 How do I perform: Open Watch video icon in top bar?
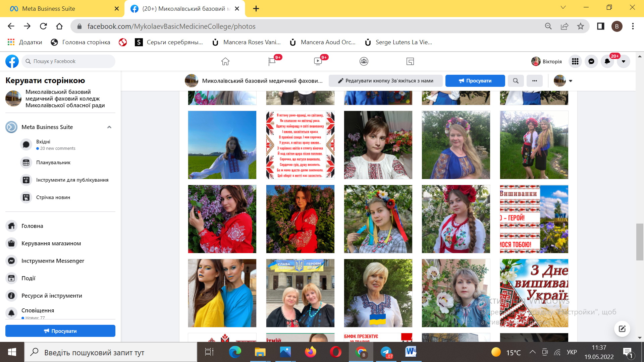(318, 61)
